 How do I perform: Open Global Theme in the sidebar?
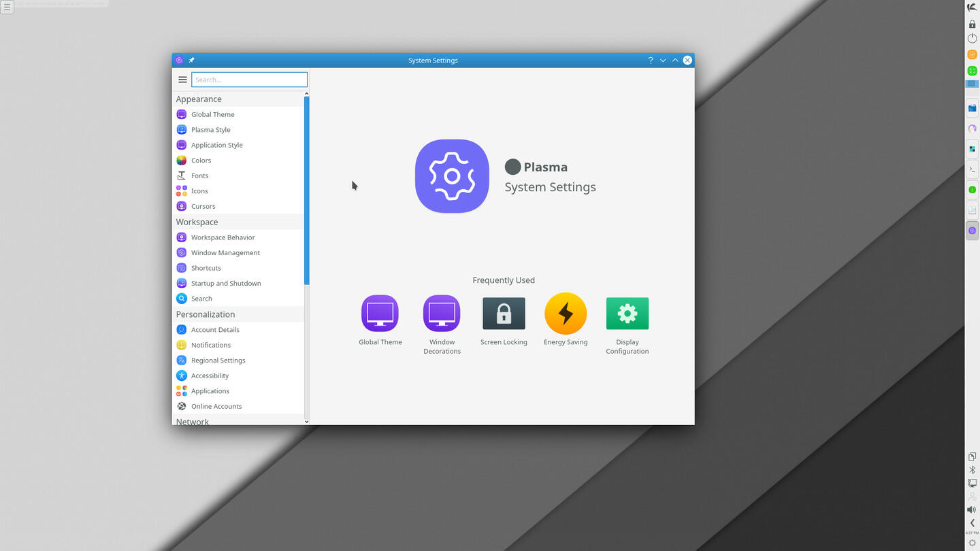pos(238,114)
